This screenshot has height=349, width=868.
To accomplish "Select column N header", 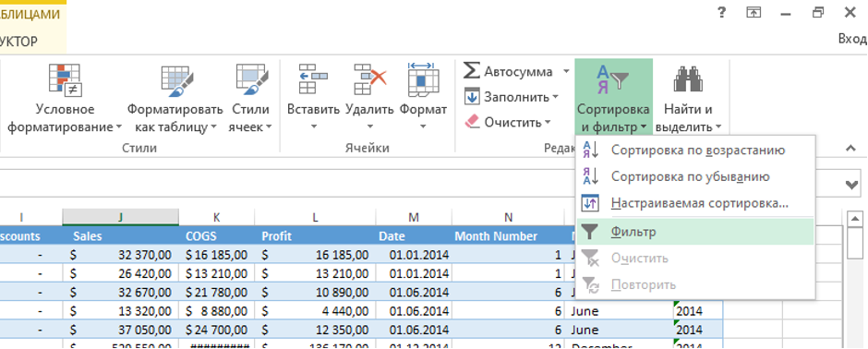I will [508, 217].
